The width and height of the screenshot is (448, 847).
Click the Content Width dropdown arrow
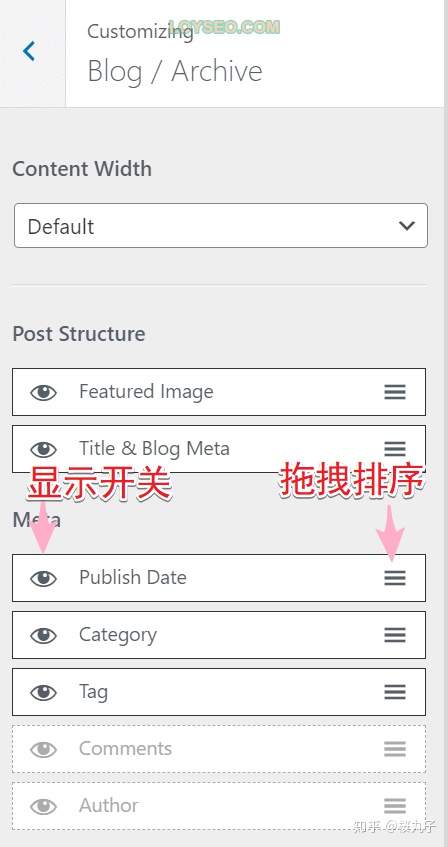[x=406, y=226]
